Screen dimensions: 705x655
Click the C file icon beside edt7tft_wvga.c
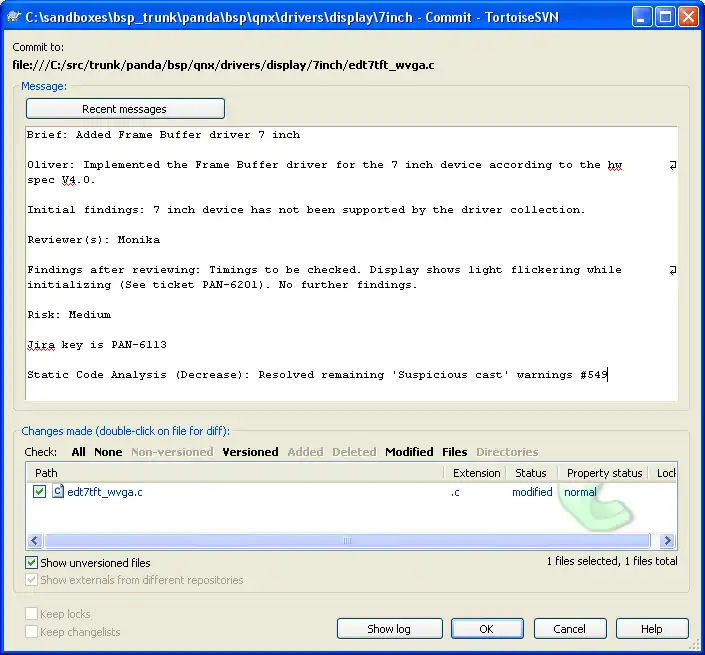[58, 491]
